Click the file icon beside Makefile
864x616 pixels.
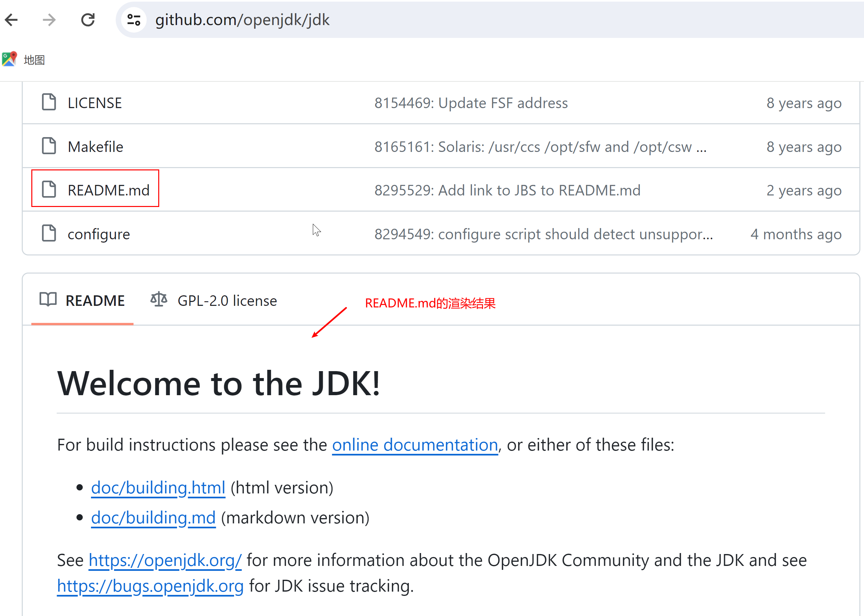pos(49,146)
